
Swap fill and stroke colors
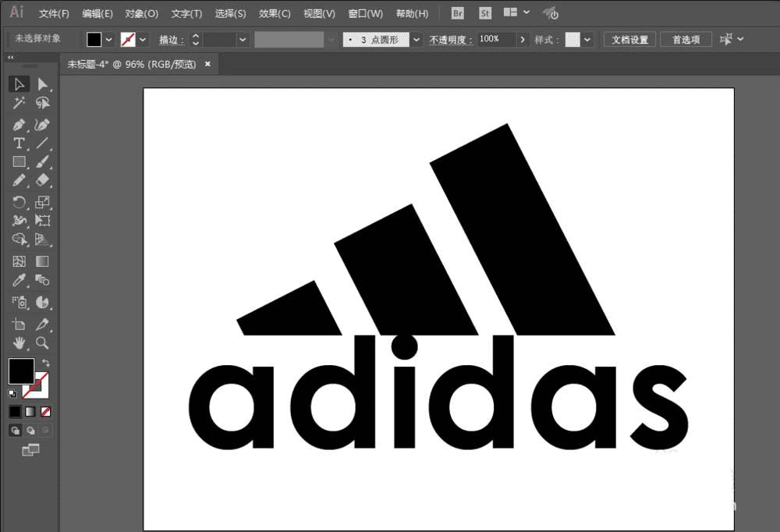pos(46,364)
